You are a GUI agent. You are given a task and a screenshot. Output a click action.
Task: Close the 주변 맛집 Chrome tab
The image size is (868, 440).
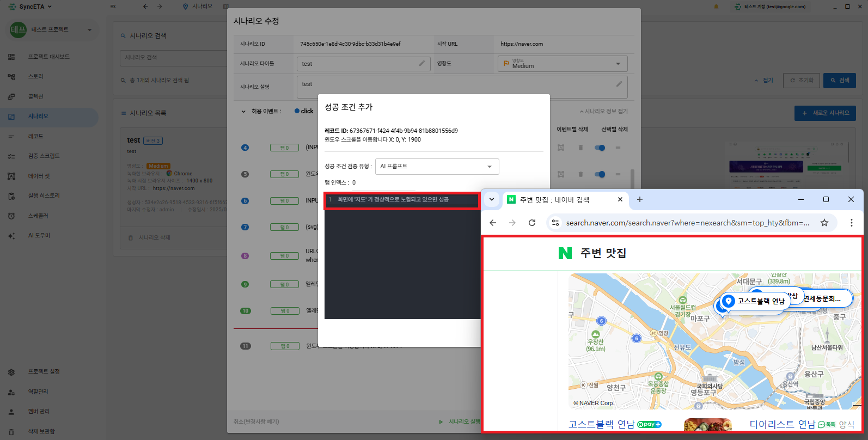[x=620, y=200]
